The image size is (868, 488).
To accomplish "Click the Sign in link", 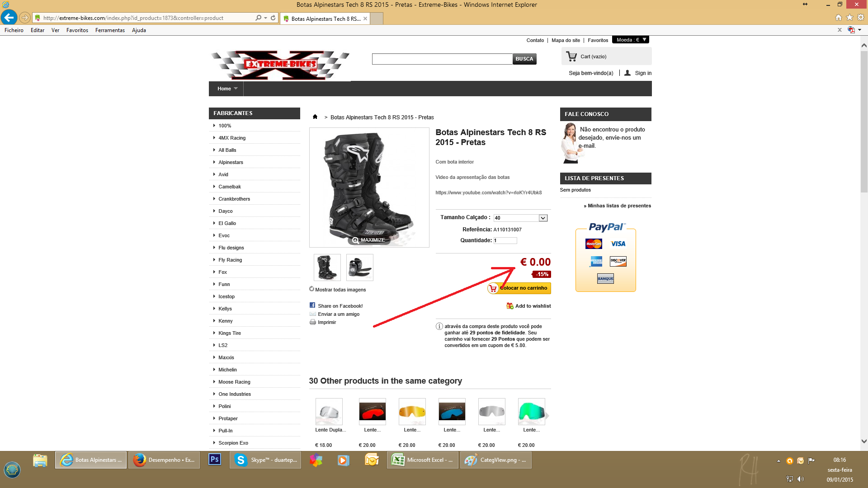I will point(643,73).
